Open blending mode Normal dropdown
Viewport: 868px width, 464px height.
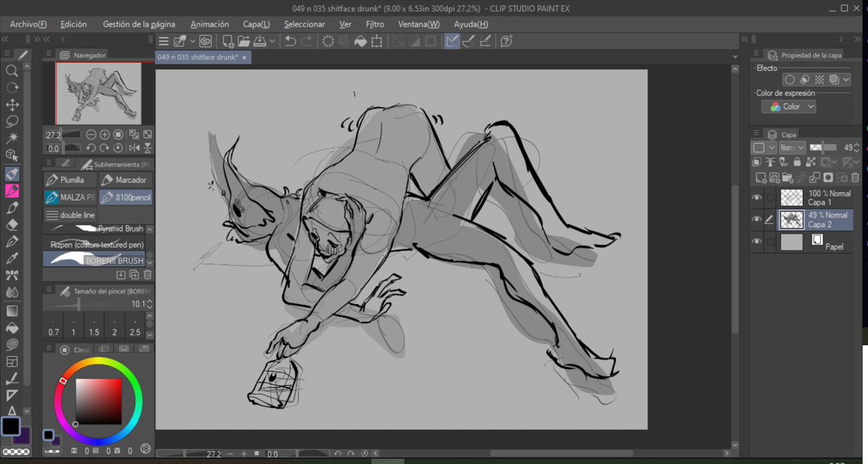[793, 148]
